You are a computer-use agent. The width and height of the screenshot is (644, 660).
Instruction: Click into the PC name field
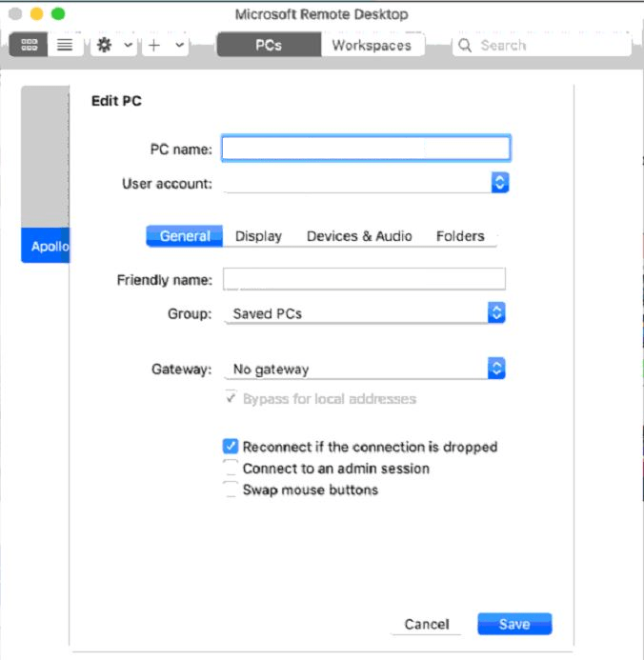click(x=366, y=149)
